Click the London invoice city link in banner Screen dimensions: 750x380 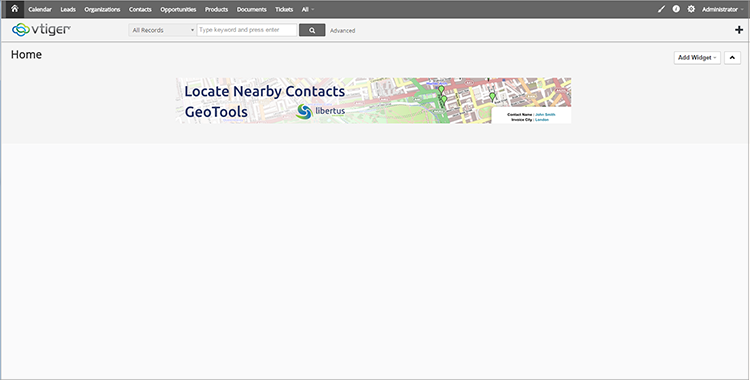coord(542,120)
